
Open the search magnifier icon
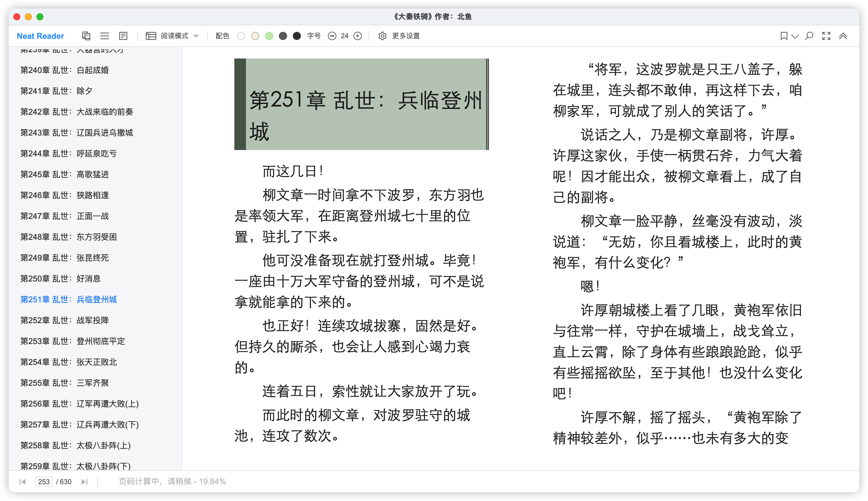point(809,36)
